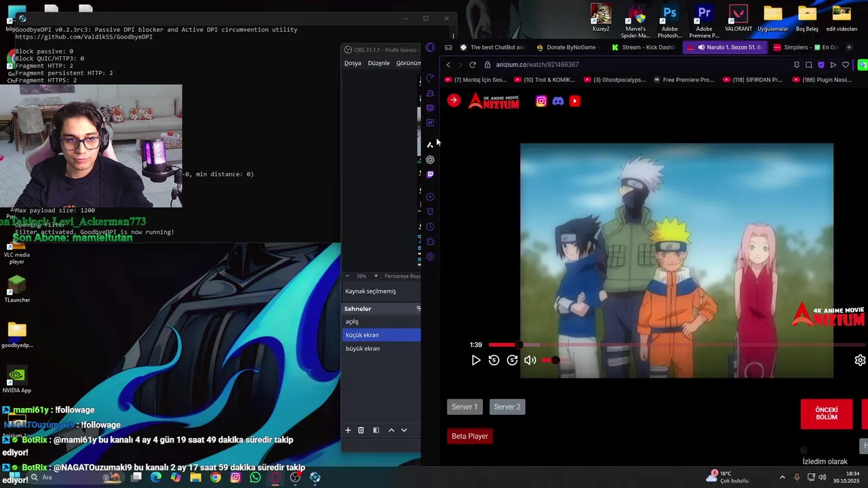Click the Beta Player button
This screenshot has height=488, width=868.
point(470,436)
